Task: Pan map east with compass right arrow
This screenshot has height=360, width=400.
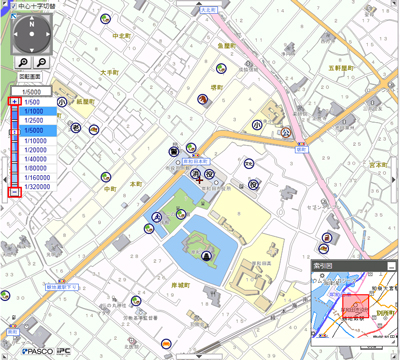Action: tap(48, 34)
